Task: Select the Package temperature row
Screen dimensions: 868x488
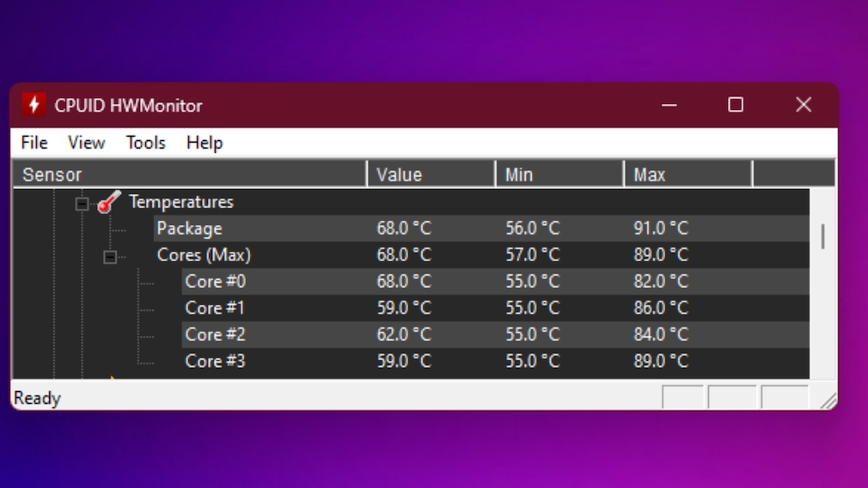Action: pos(189,229)
